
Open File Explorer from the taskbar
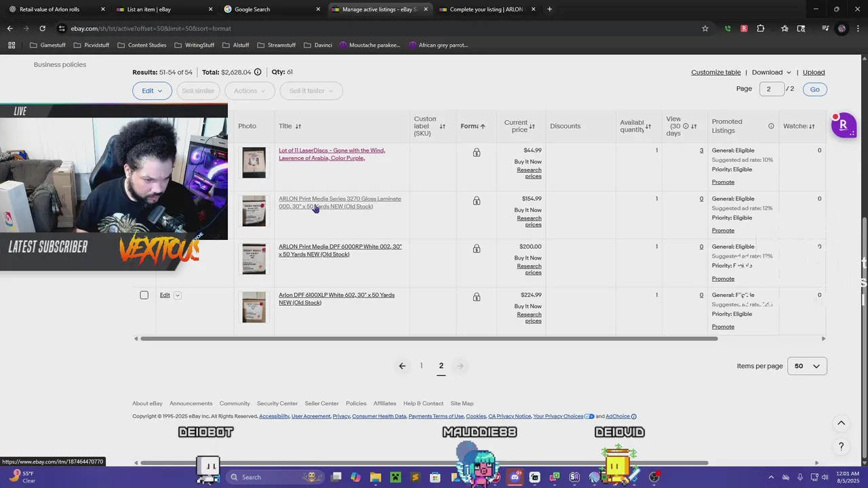point(376,477)
